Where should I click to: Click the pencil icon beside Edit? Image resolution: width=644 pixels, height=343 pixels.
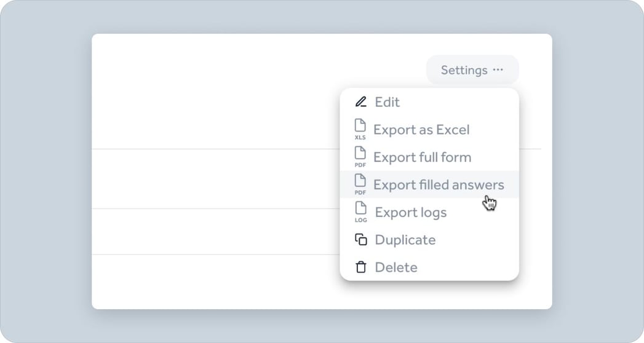(361, 102)
